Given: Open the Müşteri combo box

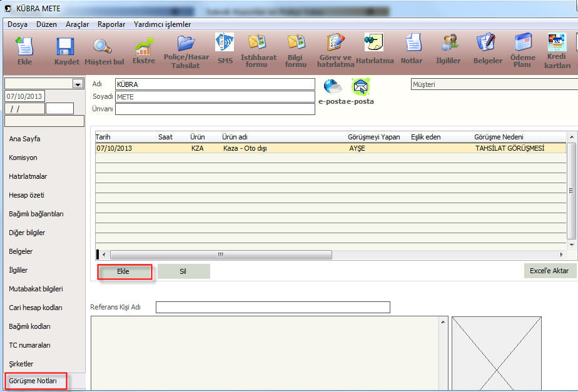Looking at the screenshot, I should pos(494,84).
